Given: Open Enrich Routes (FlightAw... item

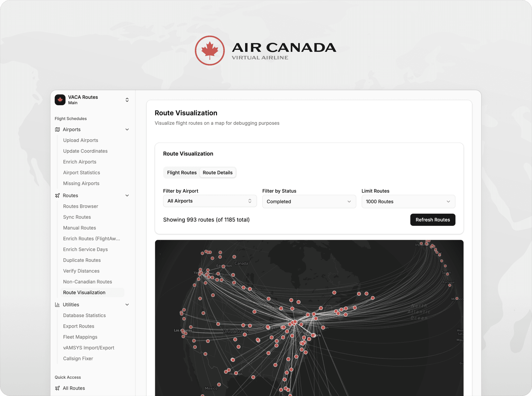Looking at the screenshot, I should point(92,239).
